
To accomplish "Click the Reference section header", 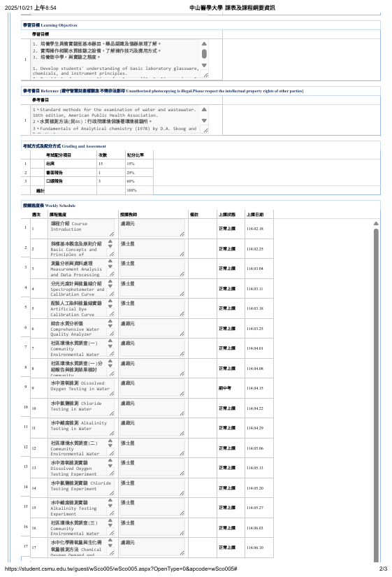I will click(x=163, y=90).
